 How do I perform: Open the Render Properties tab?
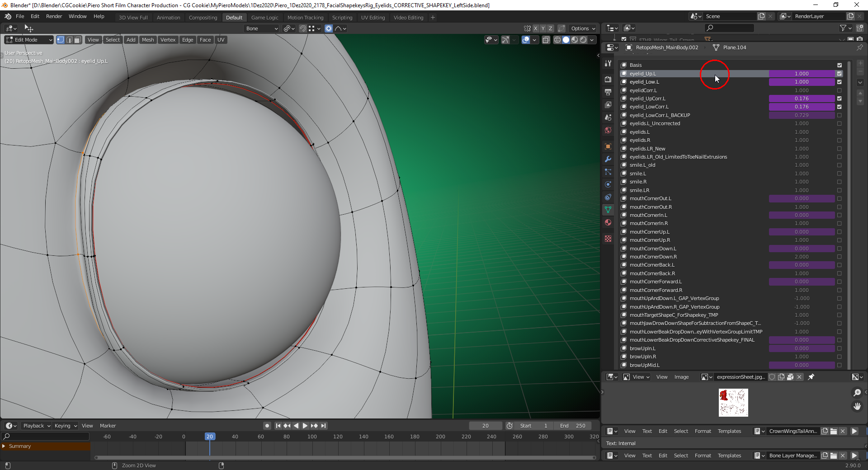[x=608, y=79]
